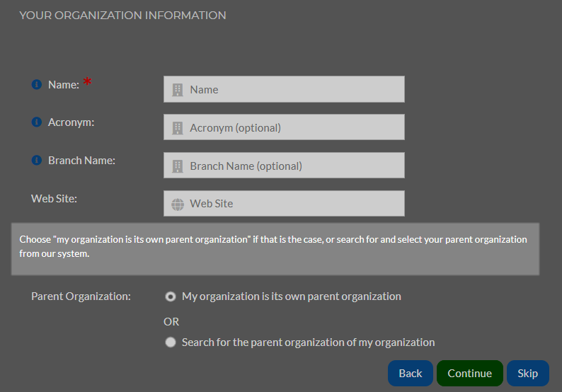This screenshot has width=562, height=392.
Task: Click the building icon in Name field
Action: [178, 90]
